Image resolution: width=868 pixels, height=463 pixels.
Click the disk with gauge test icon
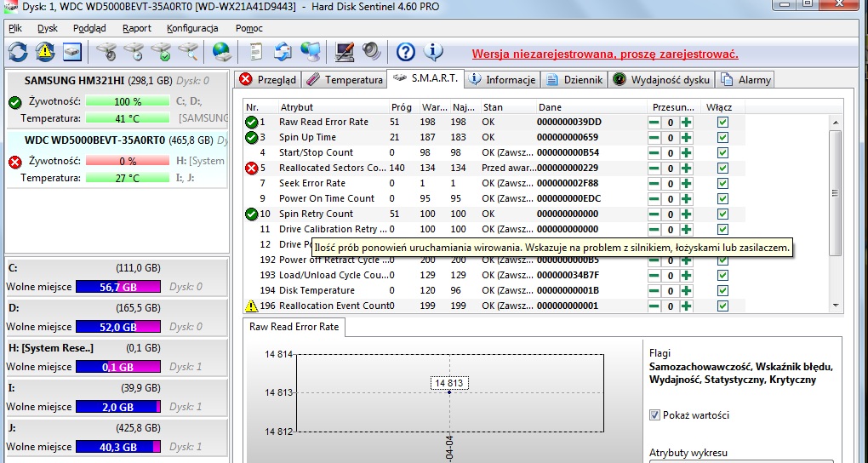pos(106,52)
